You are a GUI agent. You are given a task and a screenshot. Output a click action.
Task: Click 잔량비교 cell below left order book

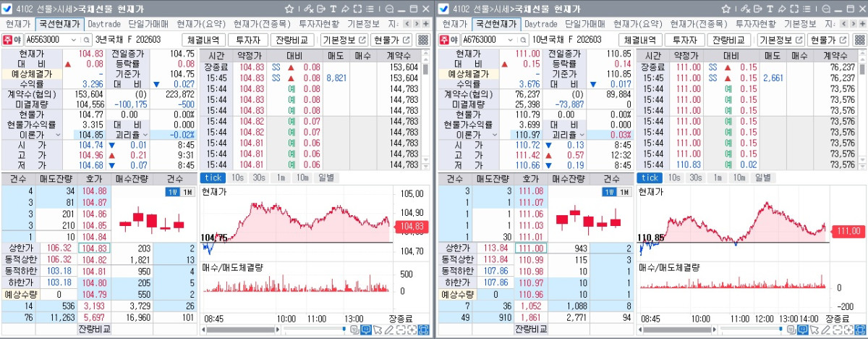95,329
